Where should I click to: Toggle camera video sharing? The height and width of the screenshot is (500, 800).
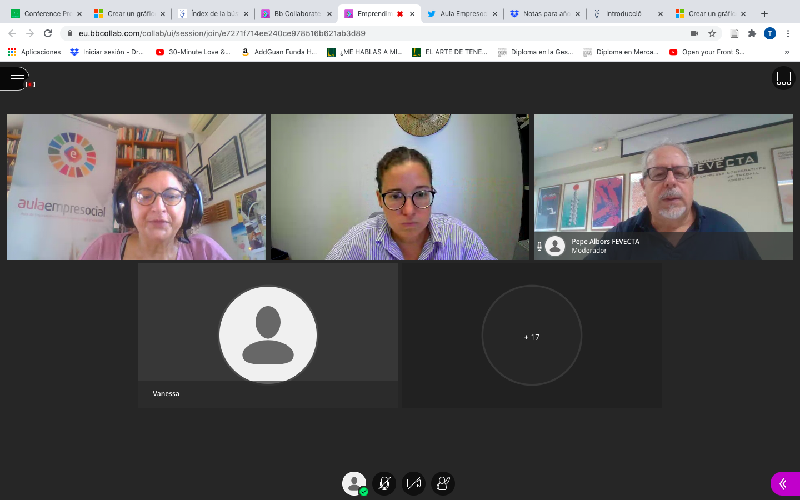pos(413,484)
